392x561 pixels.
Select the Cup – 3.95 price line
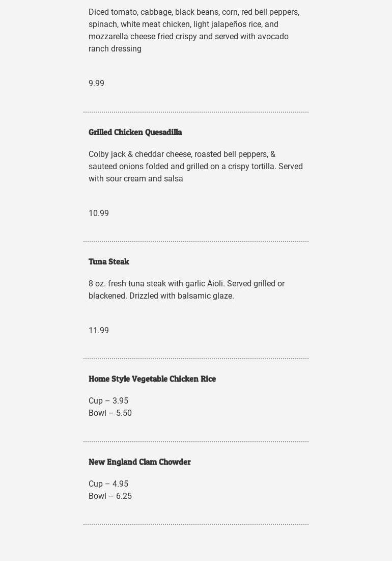point(108,400)
